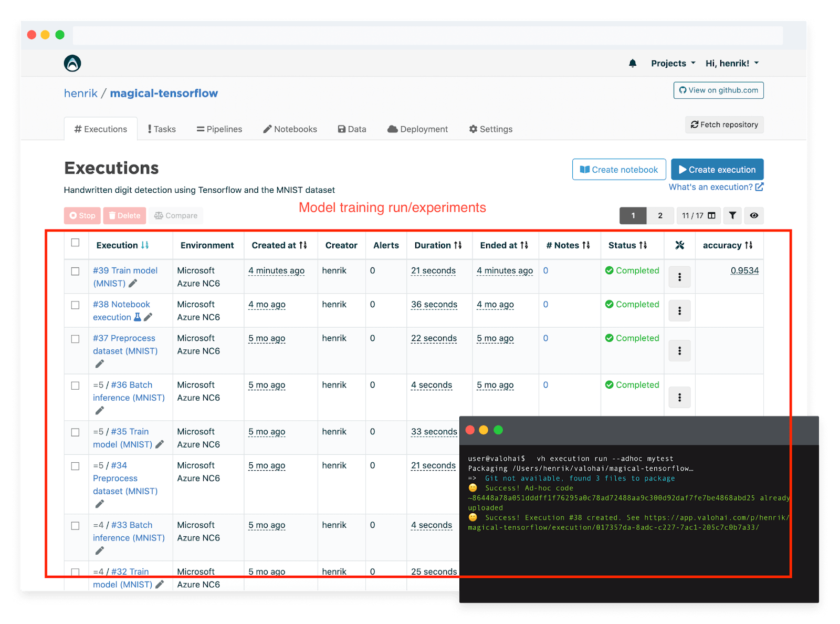Image resolution: width=840 pixels, height=624 pixels.
Task: Click the Create execution button
Action: point(717,169)
